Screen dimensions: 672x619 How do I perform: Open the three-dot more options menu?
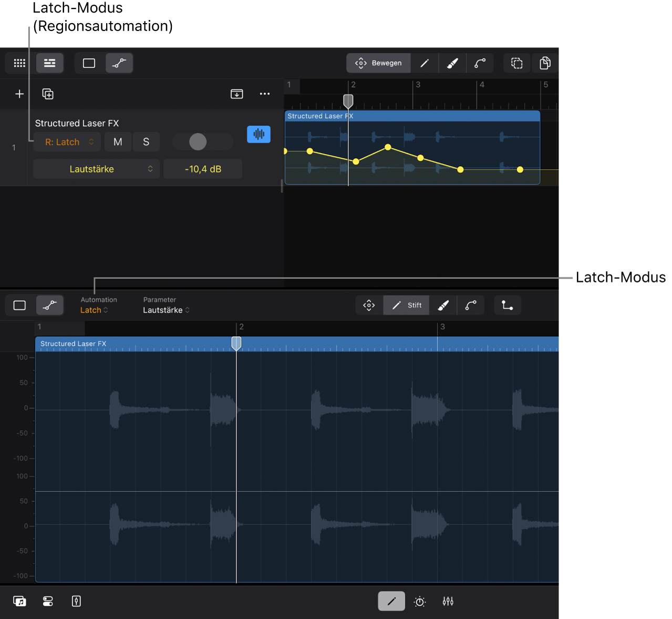tap(265, 94)
